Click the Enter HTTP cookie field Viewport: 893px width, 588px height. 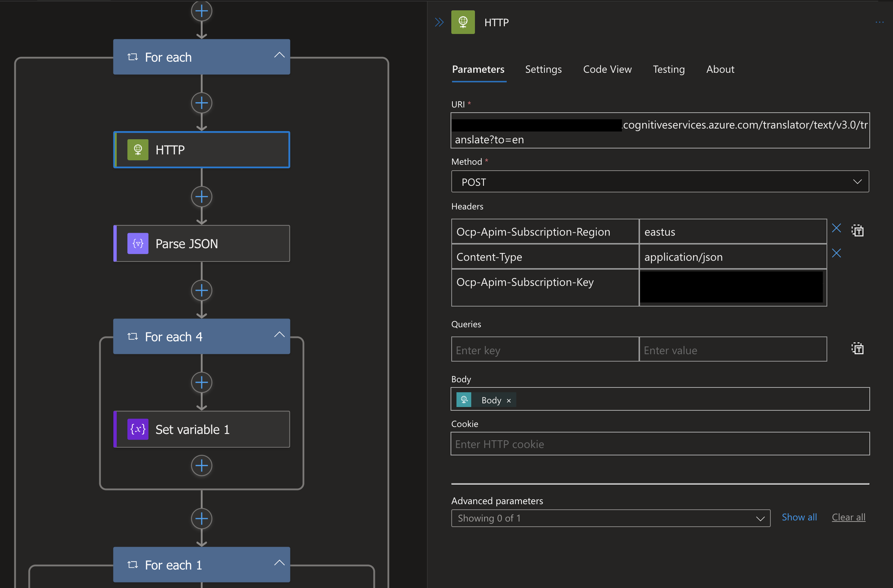[660, 444]
